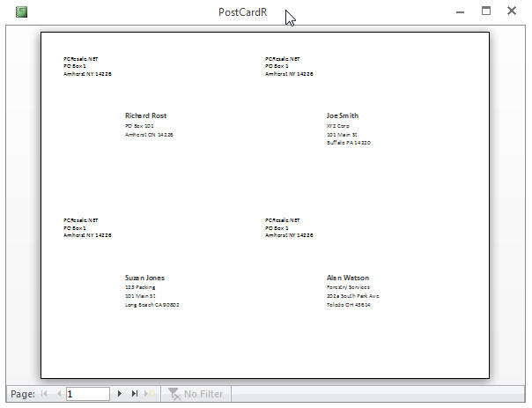Viewport: 532px width, 408px height.
Task: Click the current page number field
Action: click(x=87, y=394)
